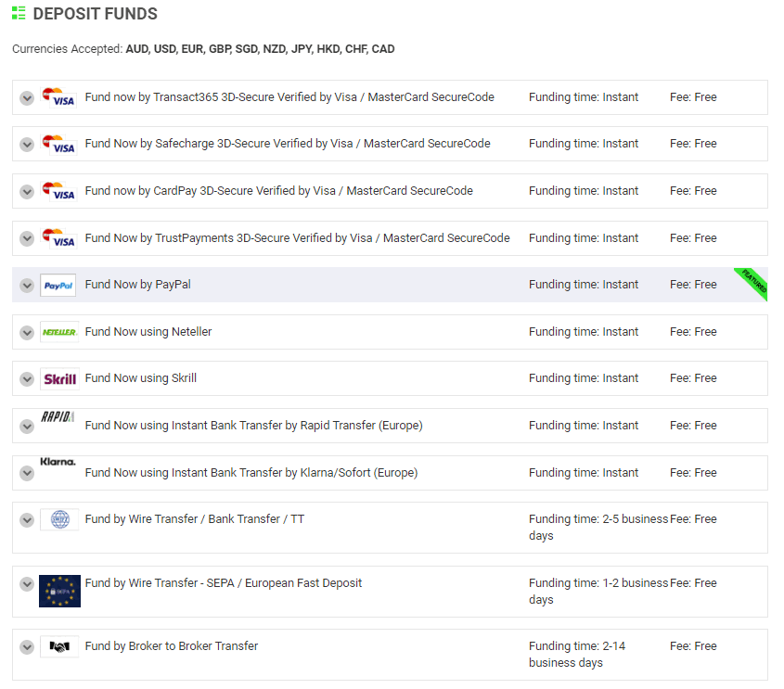
Task: Click the Skrill logo icon
Action: (58, 378)
